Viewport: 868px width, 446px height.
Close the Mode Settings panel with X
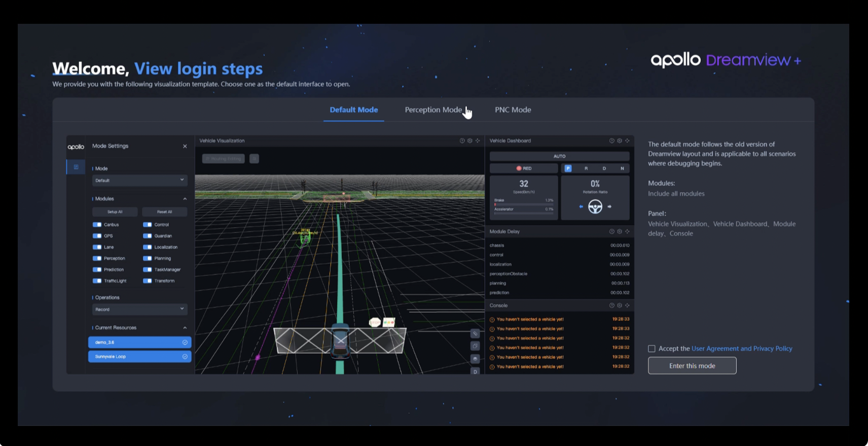[x=185, y=146]
